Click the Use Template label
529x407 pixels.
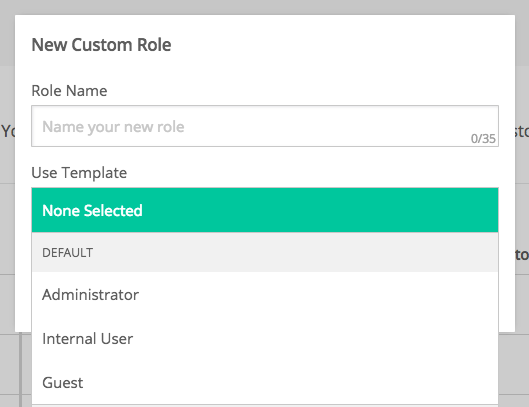79,173
